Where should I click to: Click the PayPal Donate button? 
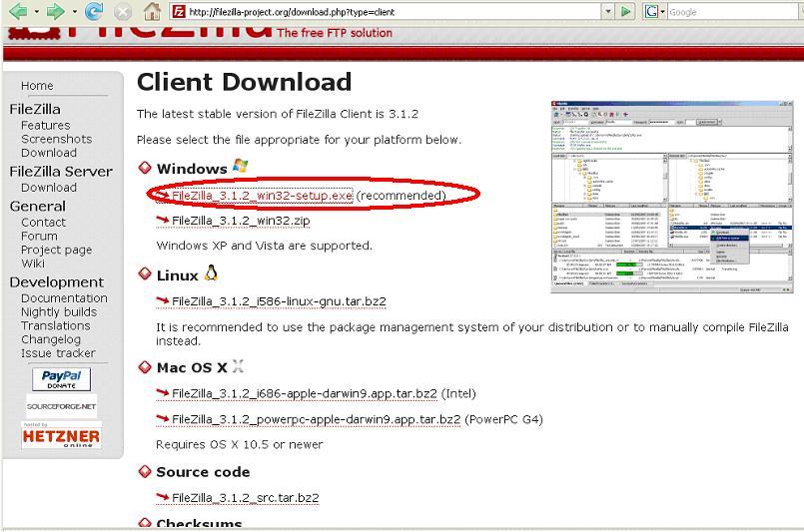coord(61,379)
